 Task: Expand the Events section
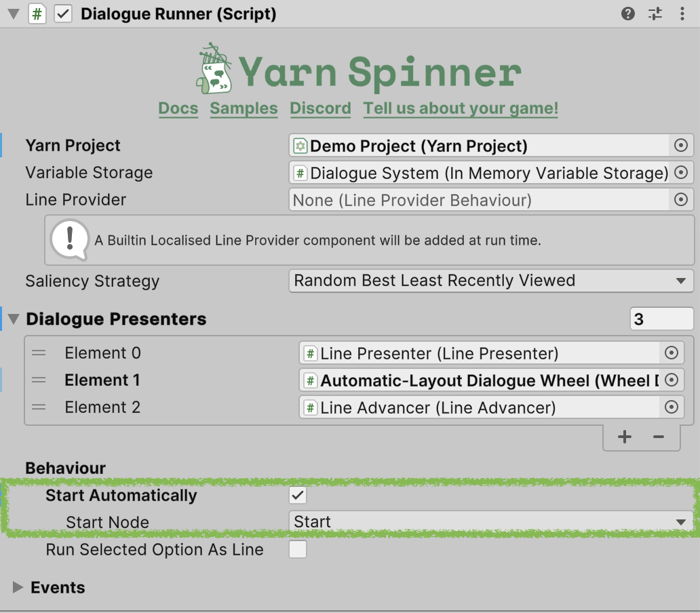(18, 587)
